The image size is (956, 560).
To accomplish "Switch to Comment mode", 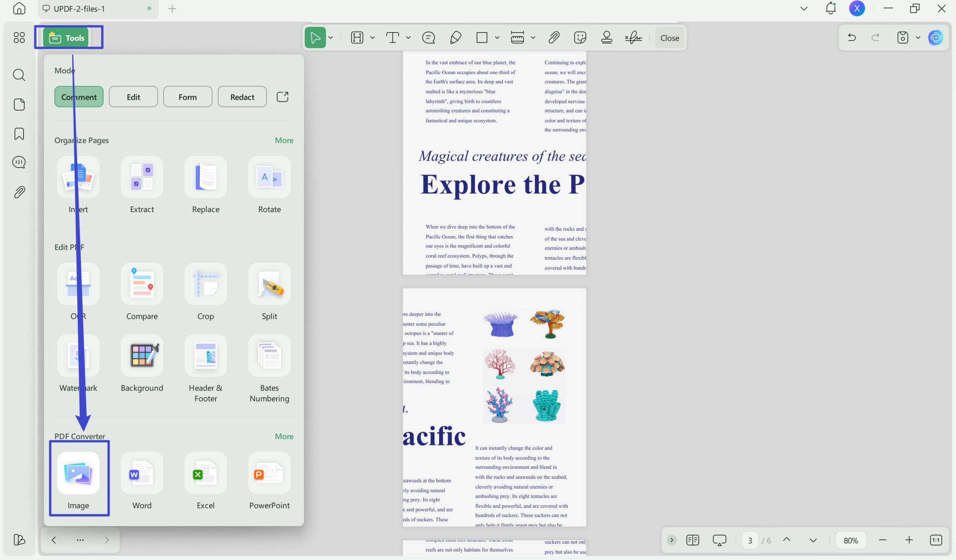I will pyautogui.click(x=79, y=97).
